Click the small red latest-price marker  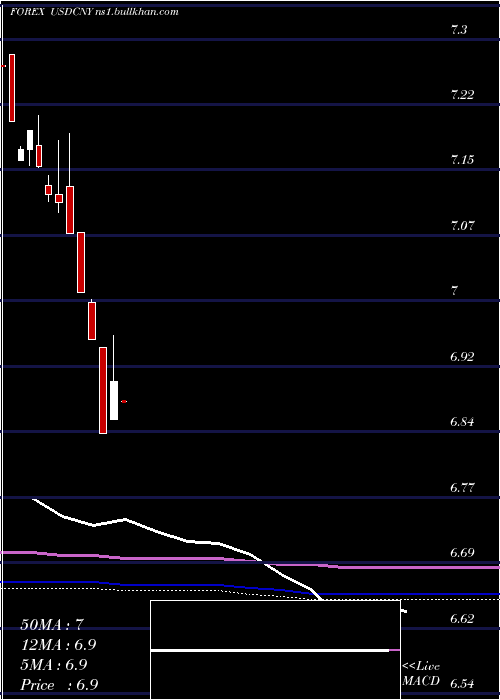(124, 402)
